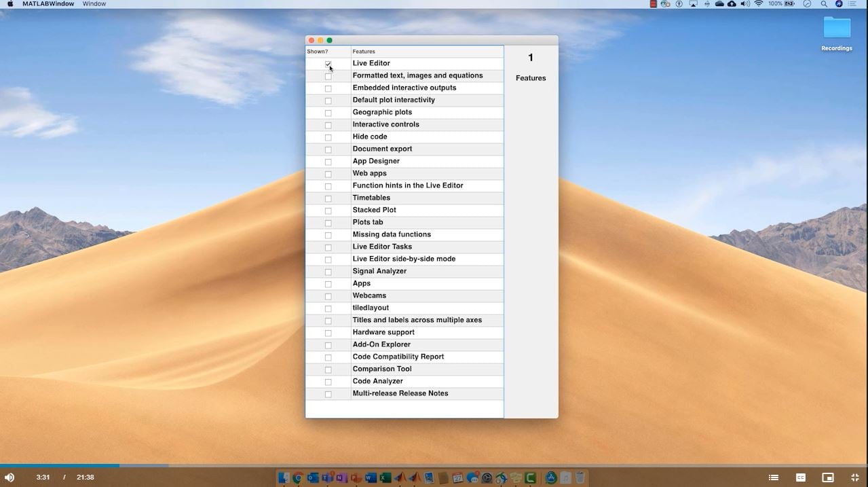This screenshot has height=487, width=868.
Task: Open Preview from the dock
Action: 429,477
